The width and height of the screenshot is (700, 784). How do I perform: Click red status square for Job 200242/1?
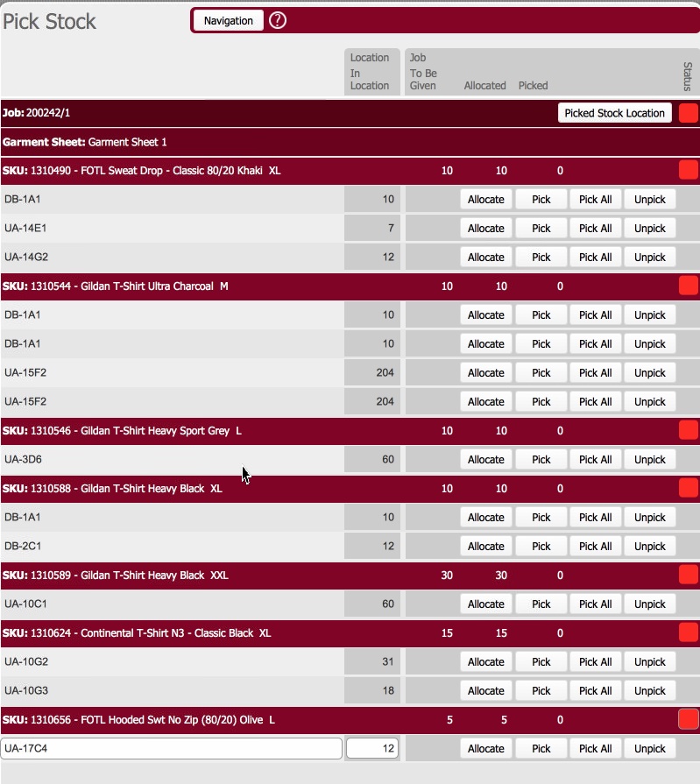(x=688, y=113)
